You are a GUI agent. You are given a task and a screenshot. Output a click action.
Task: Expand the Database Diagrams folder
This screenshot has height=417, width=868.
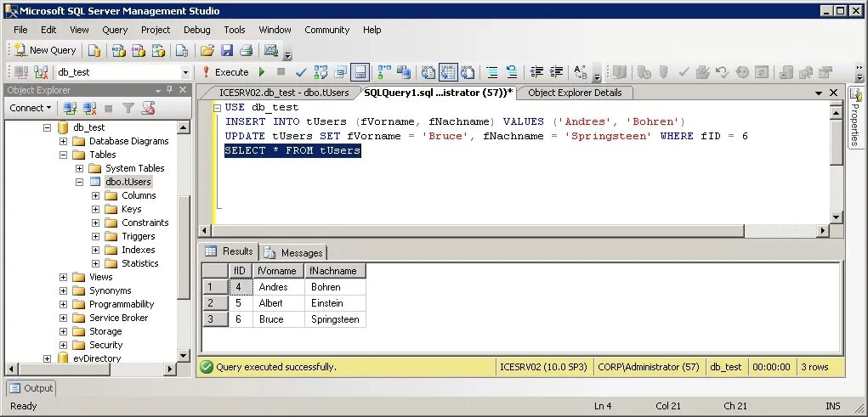click(x=63, y=142)
